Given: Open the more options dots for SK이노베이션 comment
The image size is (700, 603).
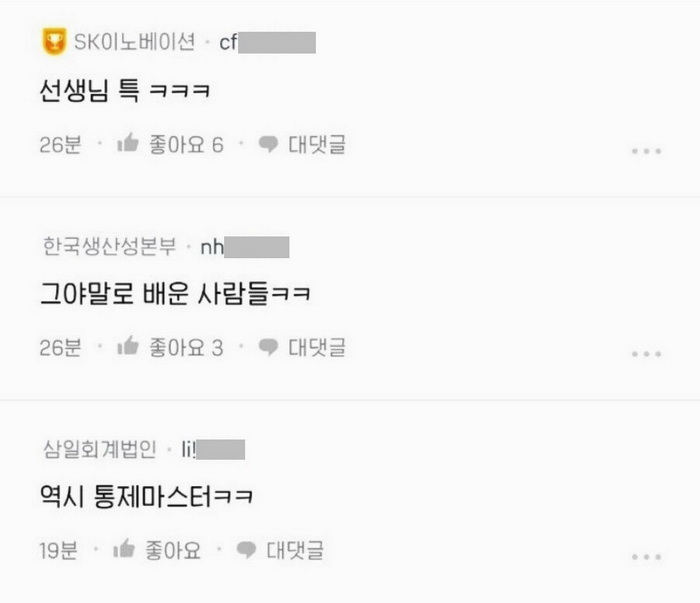Looking at the screenshot, I should (646, 151).
